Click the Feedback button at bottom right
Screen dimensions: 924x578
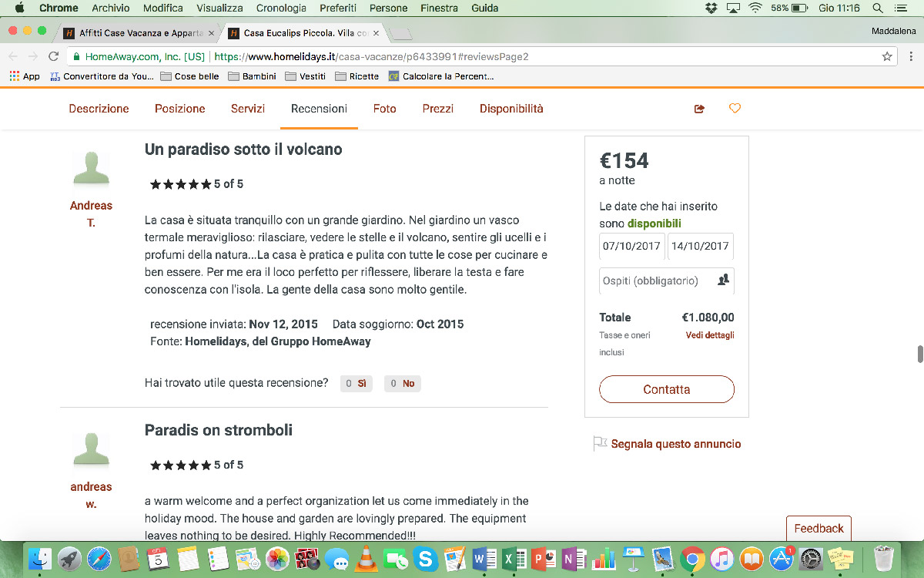(x=819, y=528)
